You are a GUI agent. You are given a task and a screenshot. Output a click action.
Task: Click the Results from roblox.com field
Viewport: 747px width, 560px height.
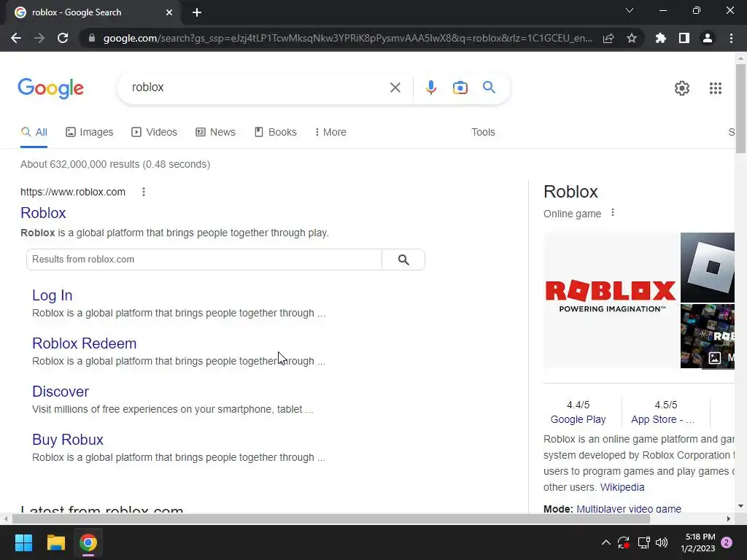(x=204, y=260)
